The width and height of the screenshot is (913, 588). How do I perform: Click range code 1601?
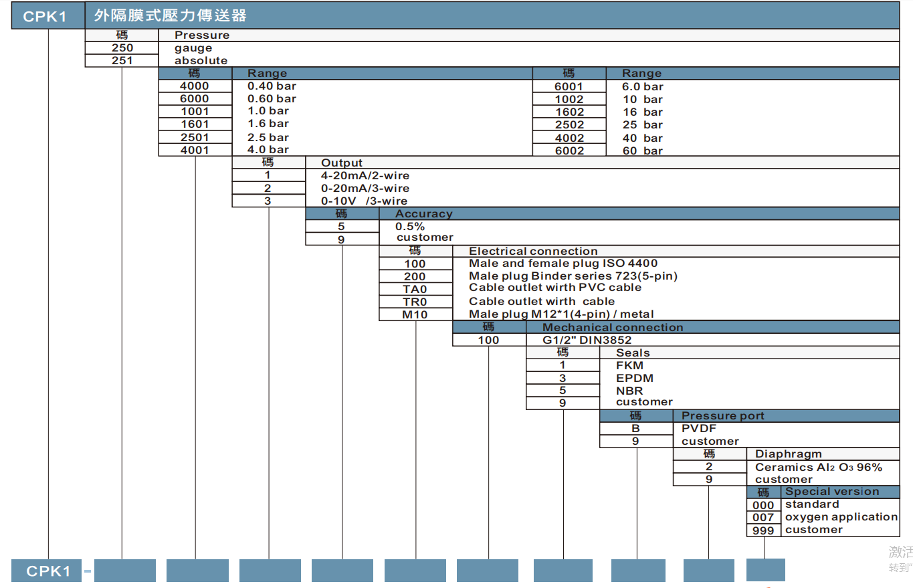point(195,124)
